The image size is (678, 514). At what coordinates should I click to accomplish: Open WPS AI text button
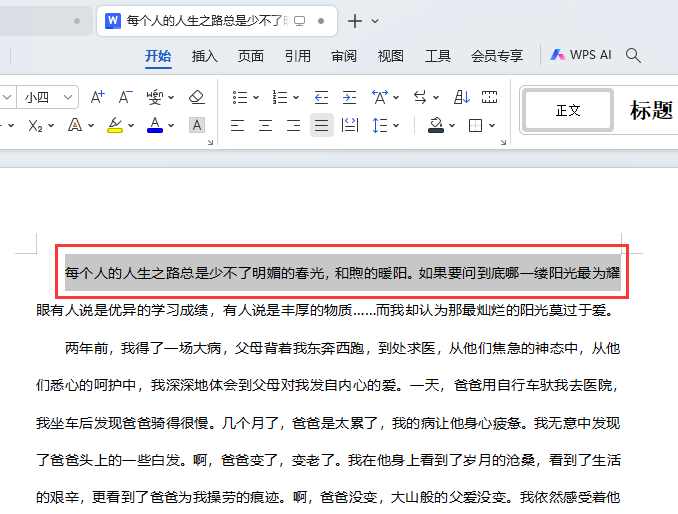[x=590, y=55]
